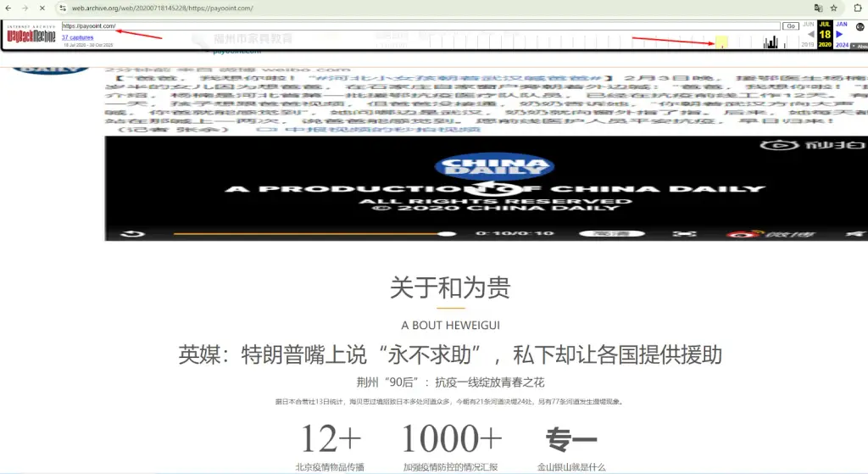
Task: Toggle video fullscreen icon
Action: [685, 234]
